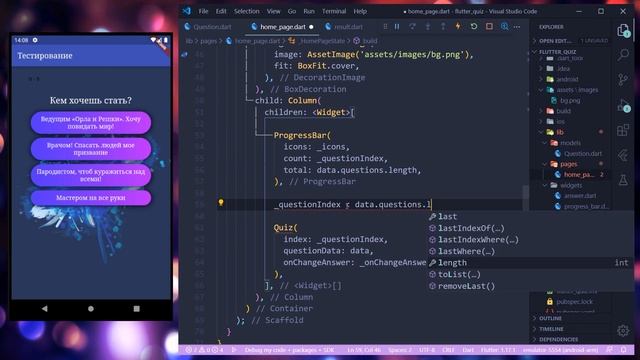Tap the Android recent apps button
640x360 pixels.
[137, 309]
